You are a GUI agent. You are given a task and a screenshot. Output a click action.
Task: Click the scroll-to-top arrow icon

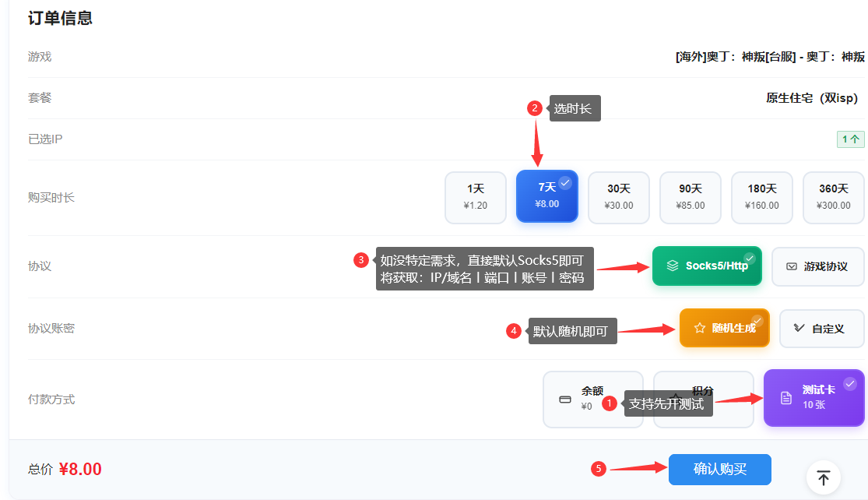823,477
